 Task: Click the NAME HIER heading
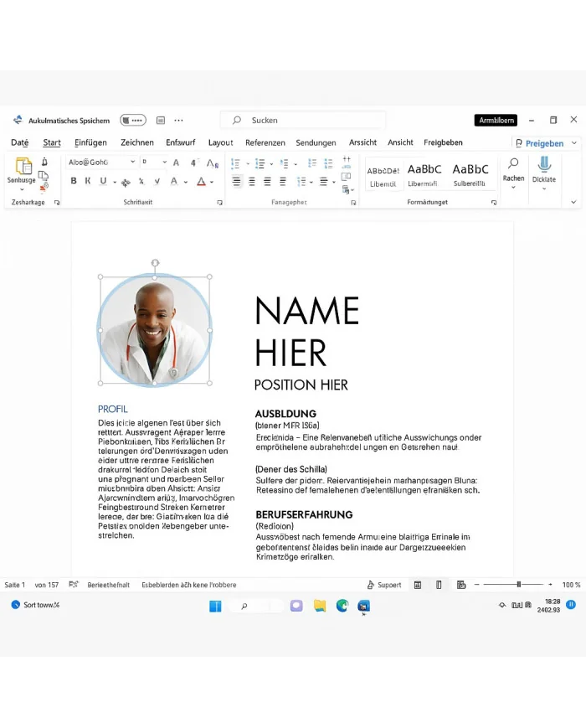307,331
